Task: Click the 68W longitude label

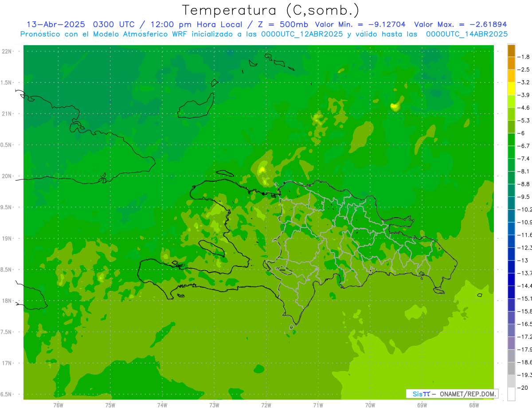Action: 474,405
